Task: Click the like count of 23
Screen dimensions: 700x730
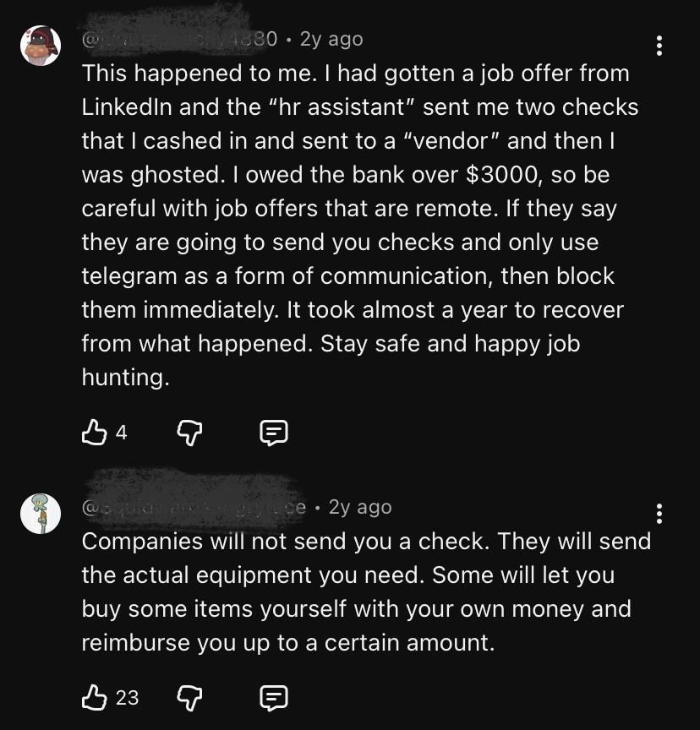Action: [127, 697]
